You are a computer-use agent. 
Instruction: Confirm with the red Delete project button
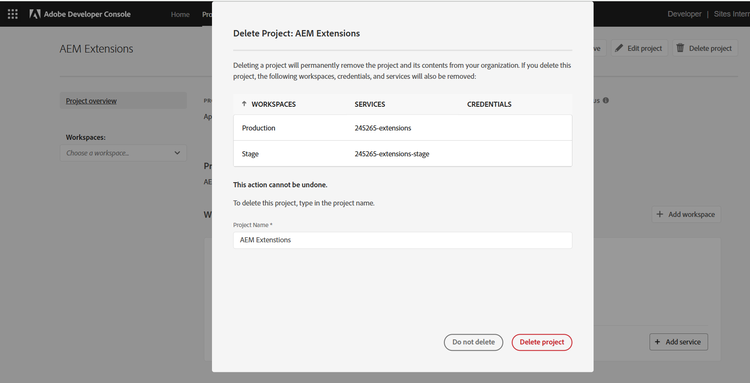(x=541, y=342)
